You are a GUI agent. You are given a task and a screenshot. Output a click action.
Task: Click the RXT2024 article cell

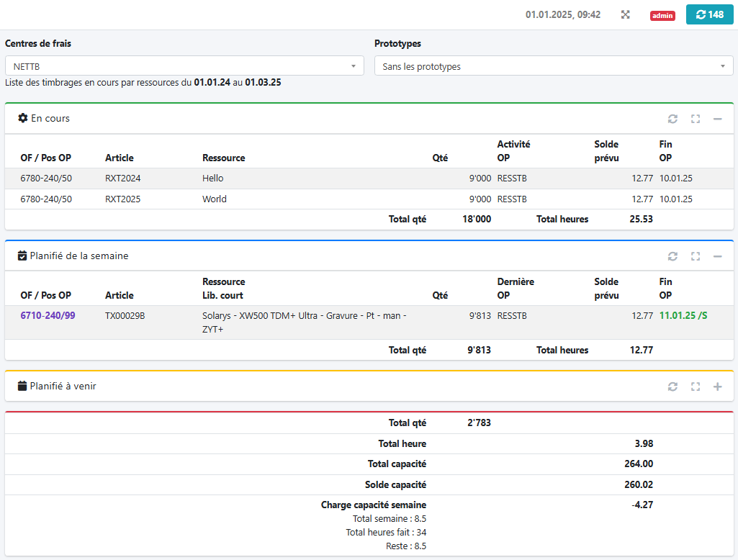click(123, 179)
